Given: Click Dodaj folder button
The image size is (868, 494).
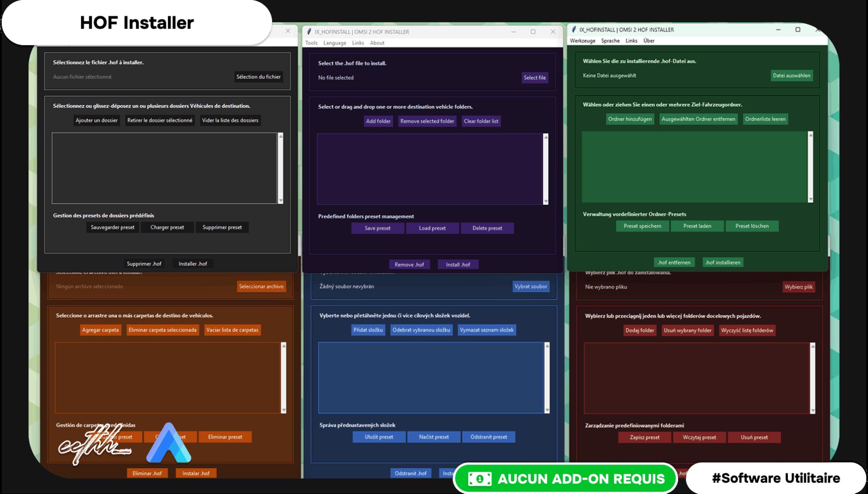Looking at the screenshot, I should click(640, 331).
